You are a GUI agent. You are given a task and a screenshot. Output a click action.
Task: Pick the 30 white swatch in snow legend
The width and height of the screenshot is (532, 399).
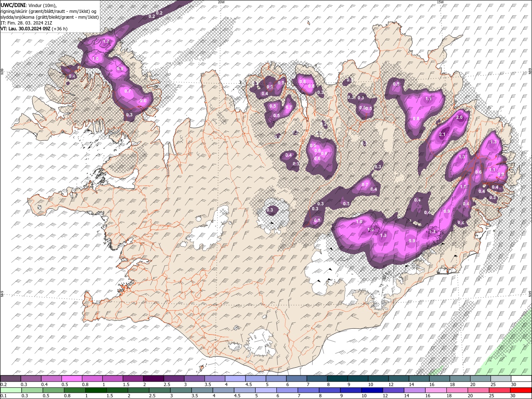[x=521, y=379]
